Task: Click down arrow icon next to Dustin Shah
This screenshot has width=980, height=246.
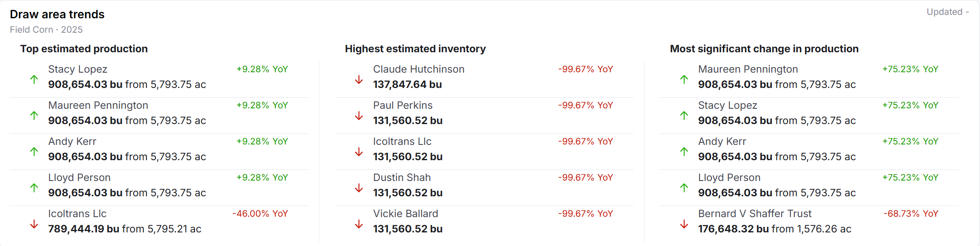Action: coord(359,188)
